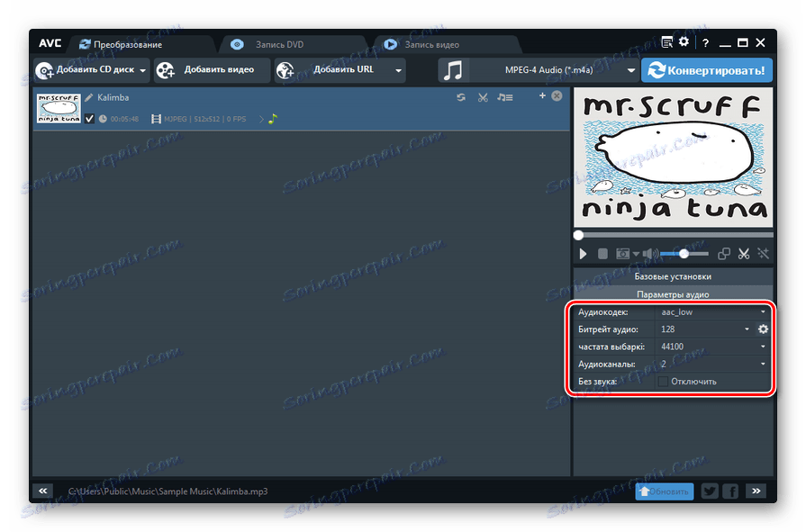
Task: Click the refresh arrows icon on Kalimba row
Action: click(461, 97)
